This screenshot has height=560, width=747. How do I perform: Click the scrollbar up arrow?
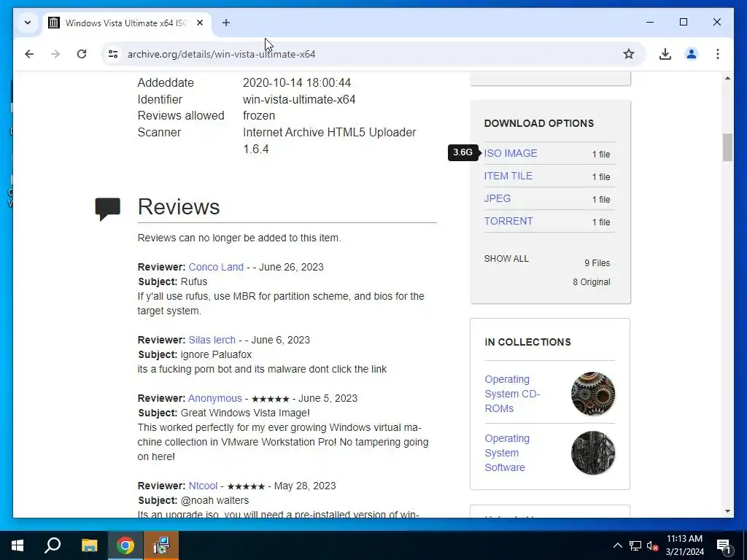click(x=727, y=77)
